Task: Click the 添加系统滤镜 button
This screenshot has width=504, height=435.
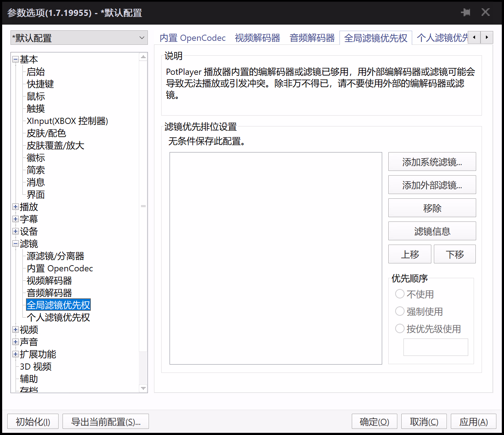Action: click(x=432, y=162)
